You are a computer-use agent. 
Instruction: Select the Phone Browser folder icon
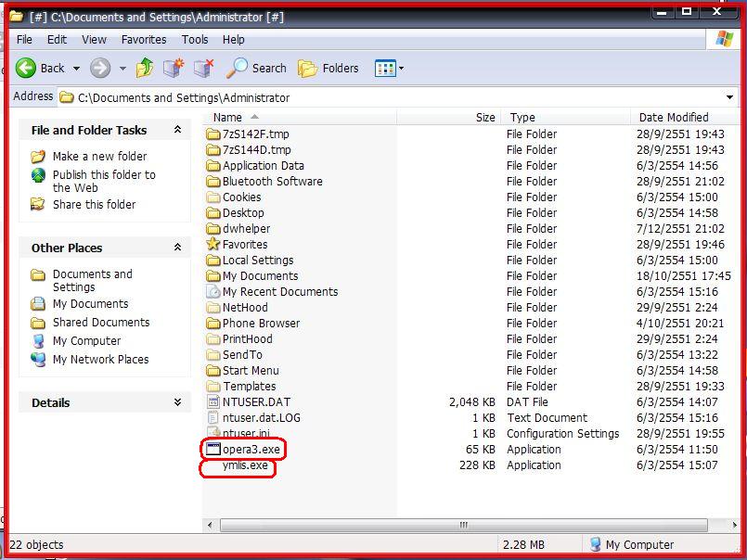pos(213,323)
